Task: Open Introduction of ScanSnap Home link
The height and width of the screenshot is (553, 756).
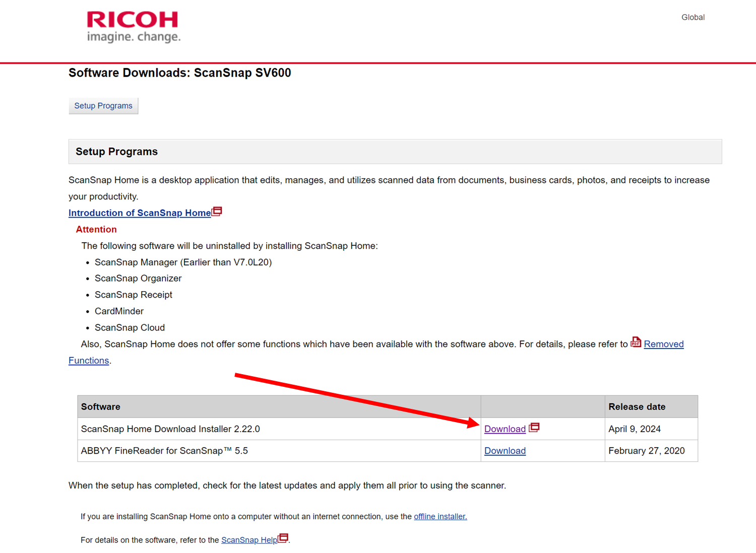Action: [x=140, y=213]
